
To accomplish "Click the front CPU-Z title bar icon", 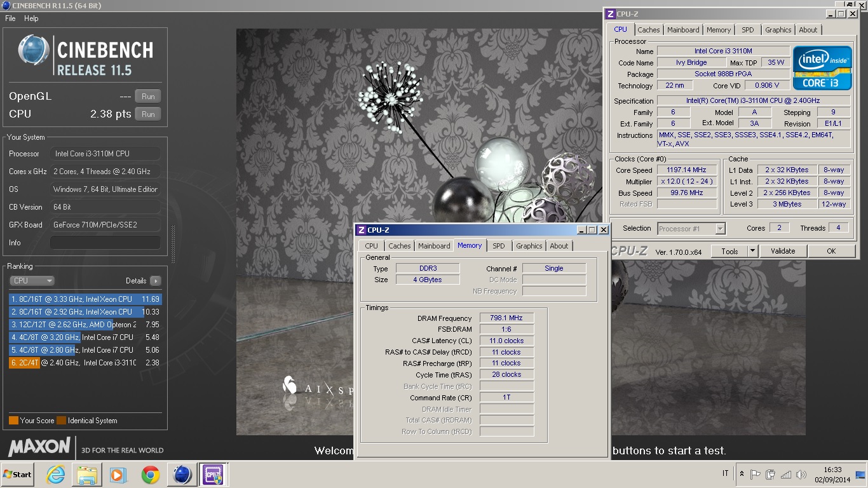I will 362,230.
